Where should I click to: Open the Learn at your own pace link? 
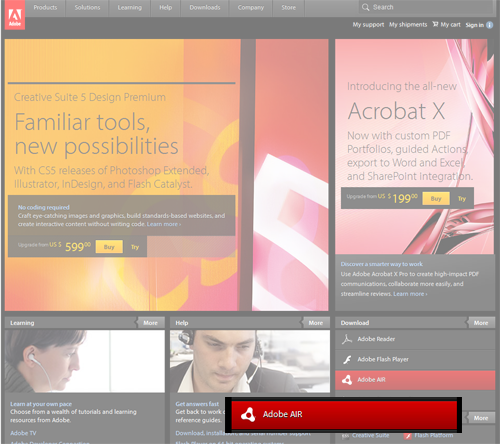pos(41,404)
